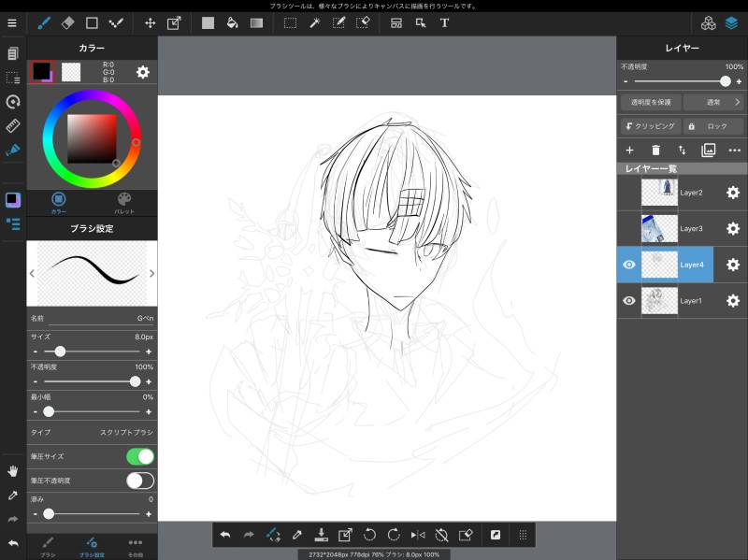Reset canvas rotation in bottom toolbar
748x560 pixels.
click(x=441, y=535)
